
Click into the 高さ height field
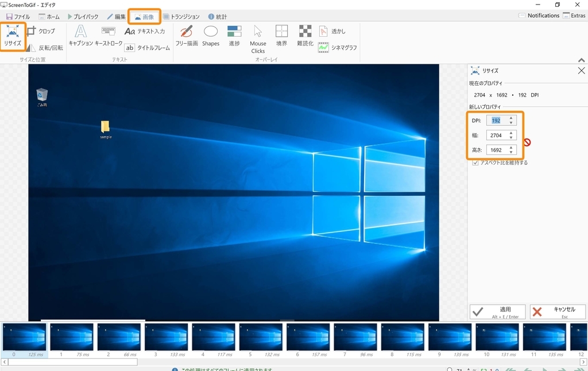click(x=497, y=150)
